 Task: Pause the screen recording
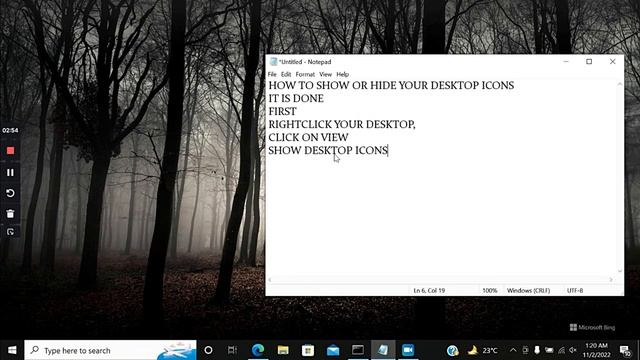[x=10, y=172]
